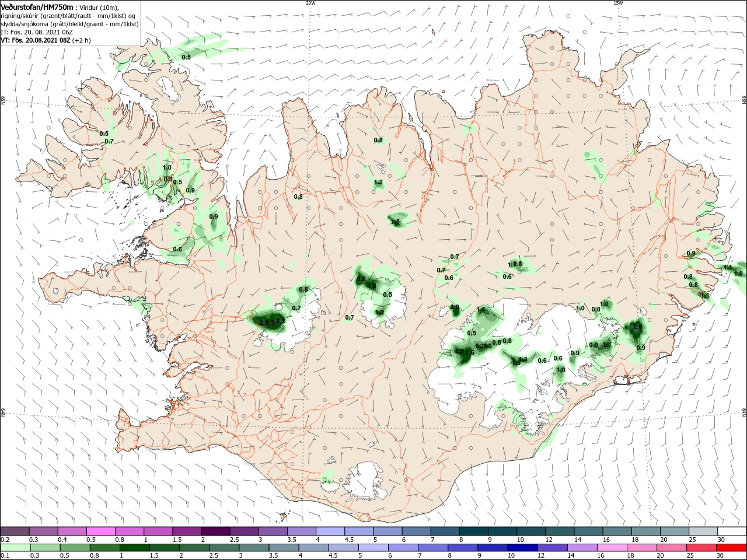Click the Veðurstofan/HM750m title text
Viewport: 747px width, 560px height.
coord(37,6)
